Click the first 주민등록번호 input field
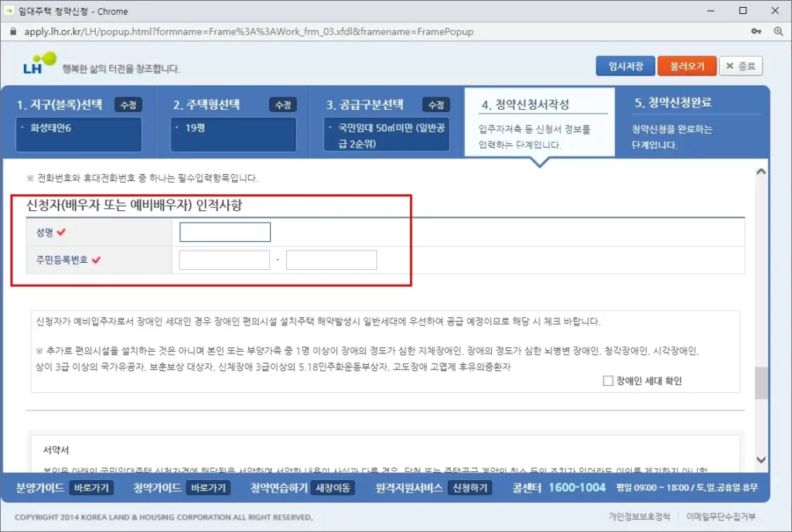 coord(224,260)
